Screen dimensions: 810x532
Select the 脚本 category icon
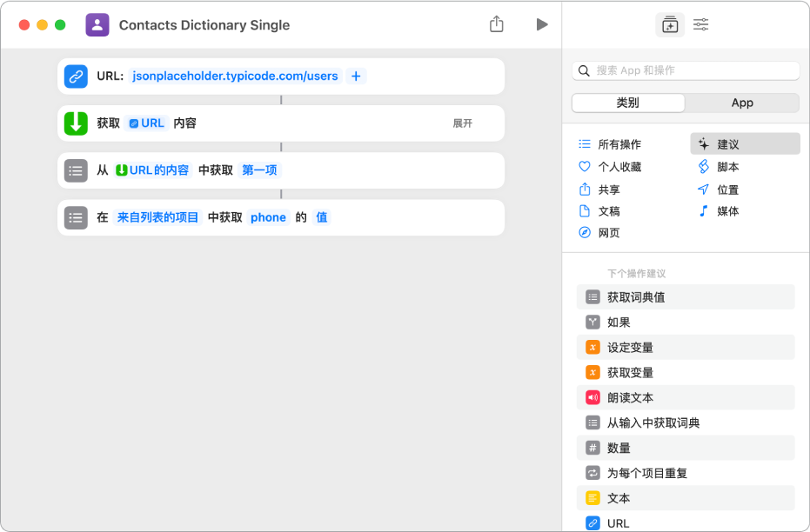tap(703, 167)
